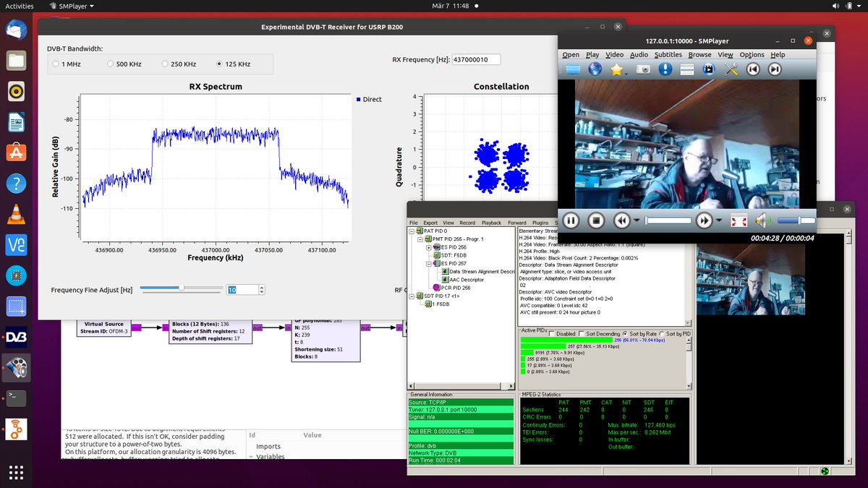Click the open URL globe icon in SMPlayer
Screen dimensions: 868x488
pos(595,69)
